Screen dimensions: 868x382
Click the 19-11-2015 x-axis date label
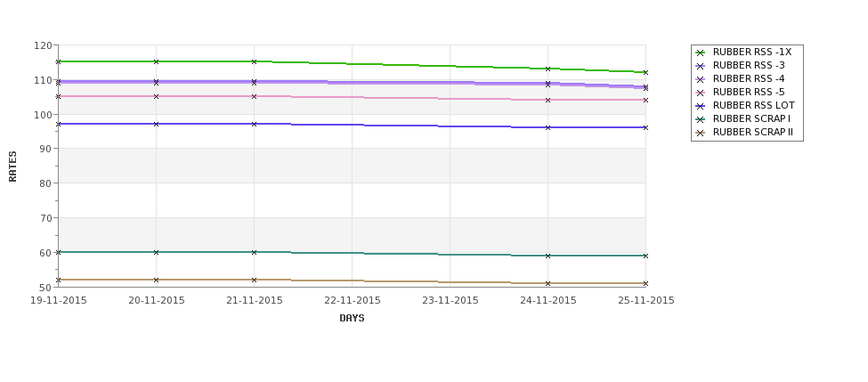(x=58, y=301)
